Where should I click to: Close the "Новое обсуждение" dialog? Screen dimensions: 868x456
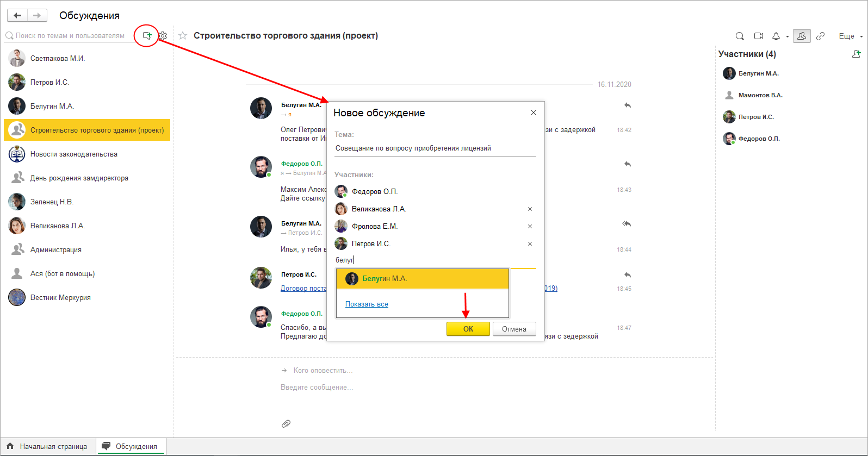point(534,113)
